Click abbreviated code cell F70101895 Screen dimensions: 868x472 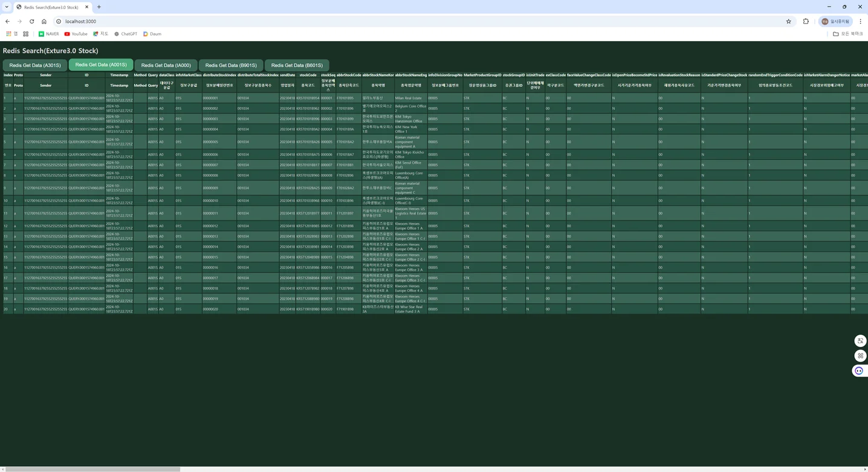tap(349, 98)
